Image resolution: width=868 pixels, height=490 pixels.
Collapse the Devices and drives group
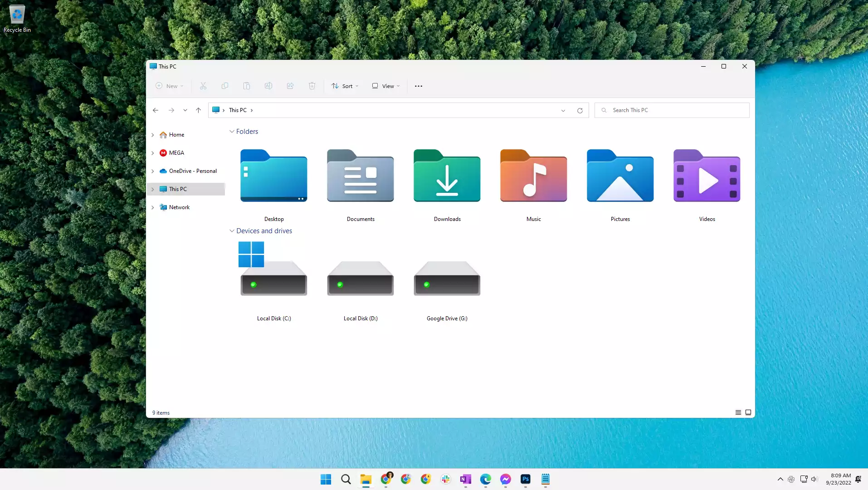[232, 231]
